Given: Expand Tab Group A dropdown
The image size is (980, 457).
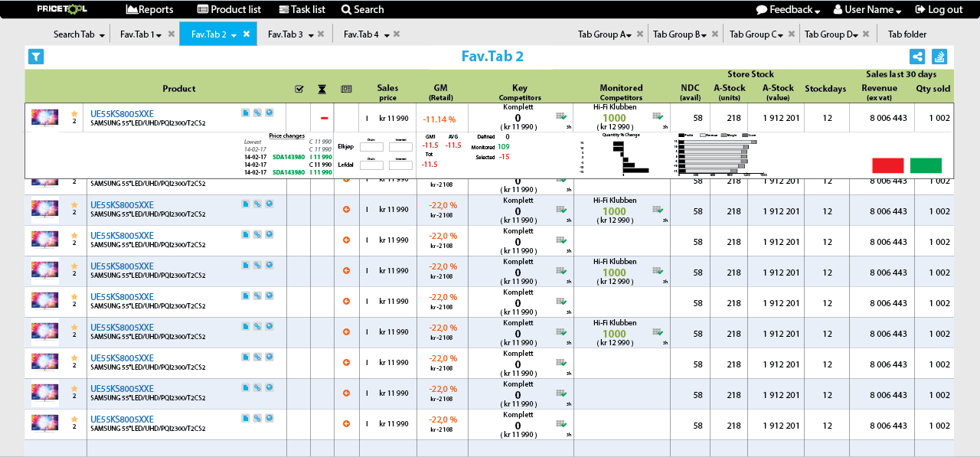Looking at the screenshot, I should pos(628,35).
